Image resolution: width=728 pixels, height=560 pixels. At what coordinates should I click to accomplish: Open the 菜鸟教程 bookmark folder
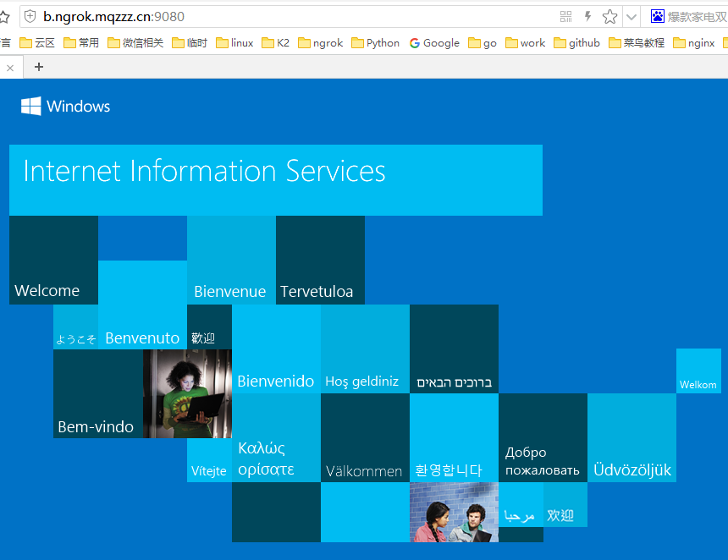point(637,43)
